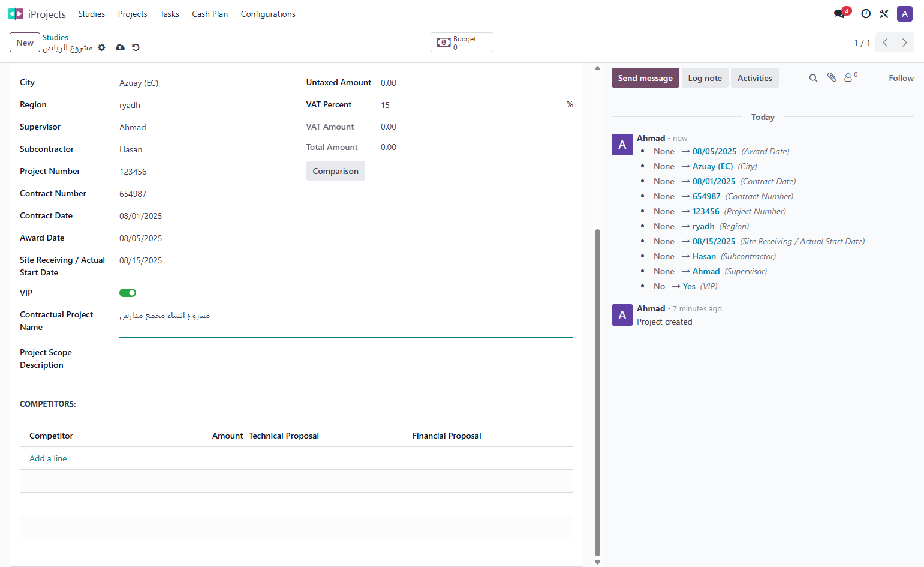Open the Activities button in chatter
Image resolution: width=924 pixels, height=567 pixels.
755,78
